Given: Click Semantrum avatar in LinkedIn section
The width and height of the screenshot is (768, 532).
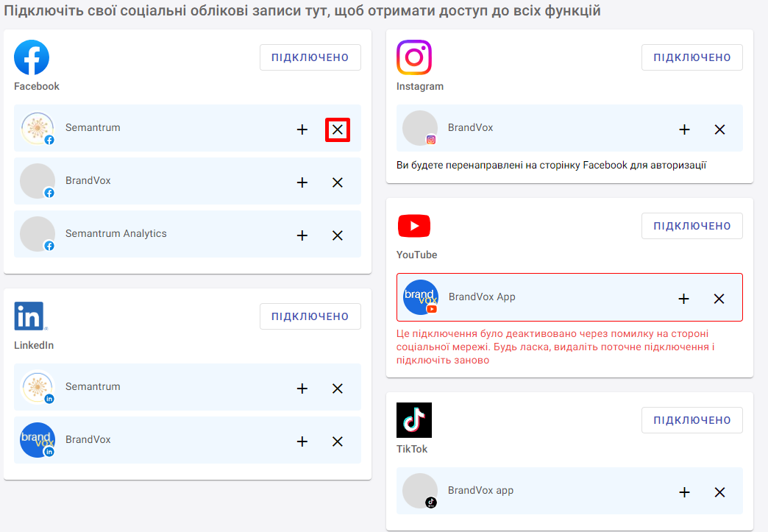Looking at the screenshot, I should 38,387.
